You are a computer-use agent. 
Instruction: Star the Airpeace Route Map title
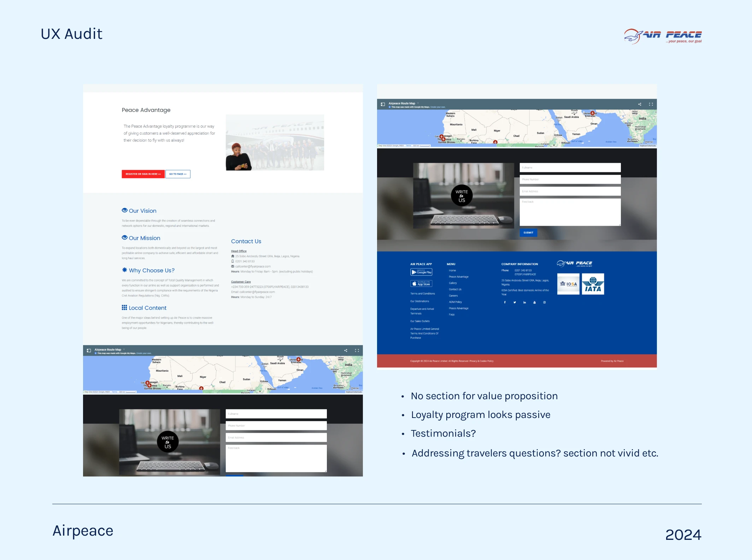click(x=418, y=103)
